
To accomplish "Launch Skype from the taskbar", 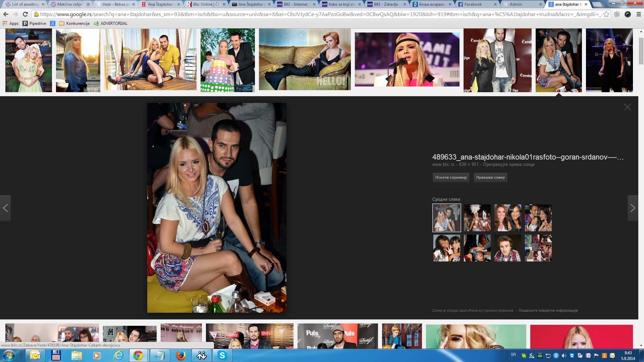I will click(x=222, y=355).
